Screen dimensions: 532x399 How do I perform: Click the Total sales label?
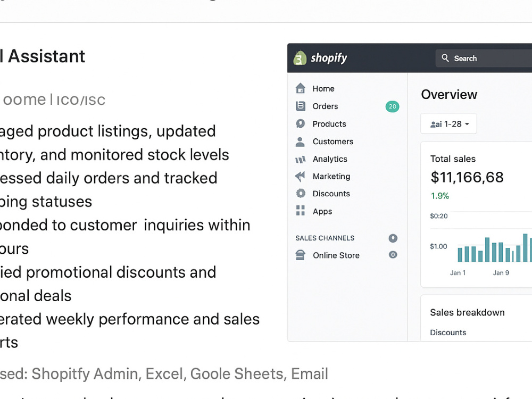453,159
